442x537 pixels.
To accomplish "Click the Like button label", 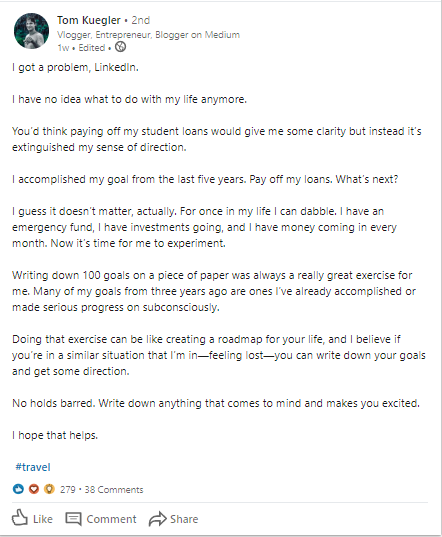I will coord(43,519).
